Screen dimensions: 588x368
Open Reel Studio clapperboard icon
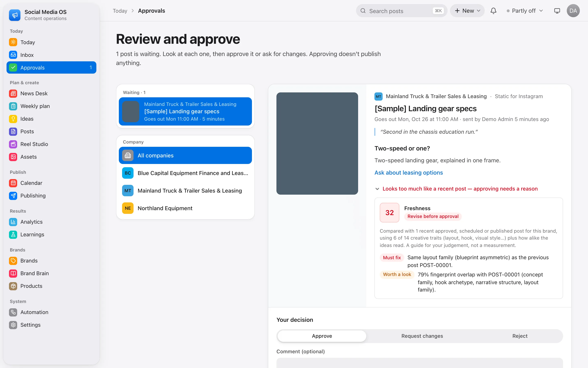[13, 144]
